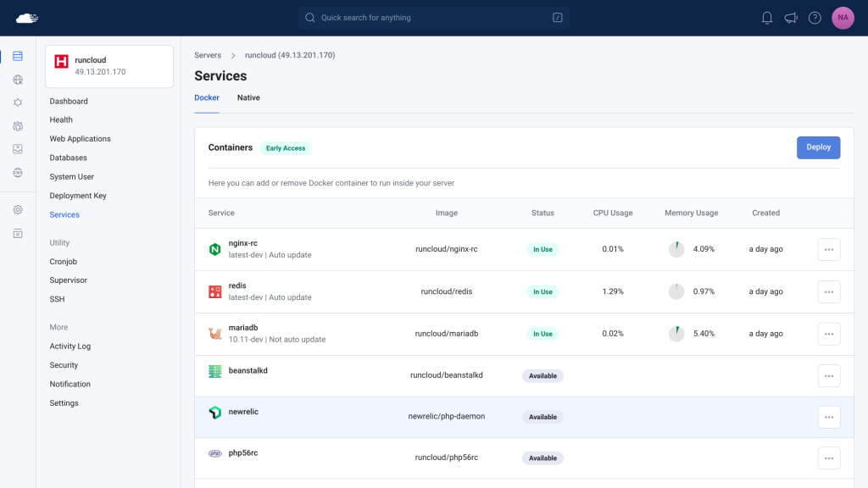The width and height of the screenshot is (868, 488).
Task: Select the Docker tab
Action: point(207,98)
